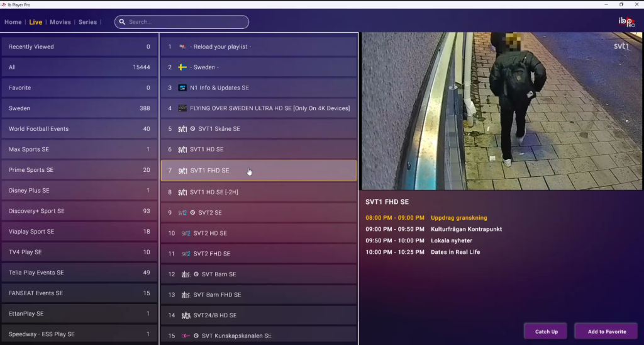Image resolution: width=644 pixels, height=345 pixels.
Task: Click catch-up clock icon on SVT1 Skåne
Action: click(x=192, y=128)
